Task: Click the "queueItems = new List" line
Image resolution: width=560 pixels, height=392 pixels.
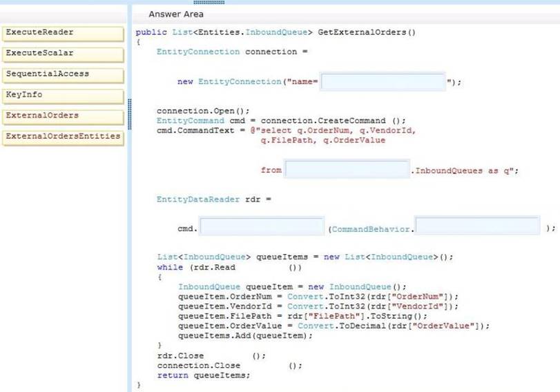Action: click(x=305, y=257)
